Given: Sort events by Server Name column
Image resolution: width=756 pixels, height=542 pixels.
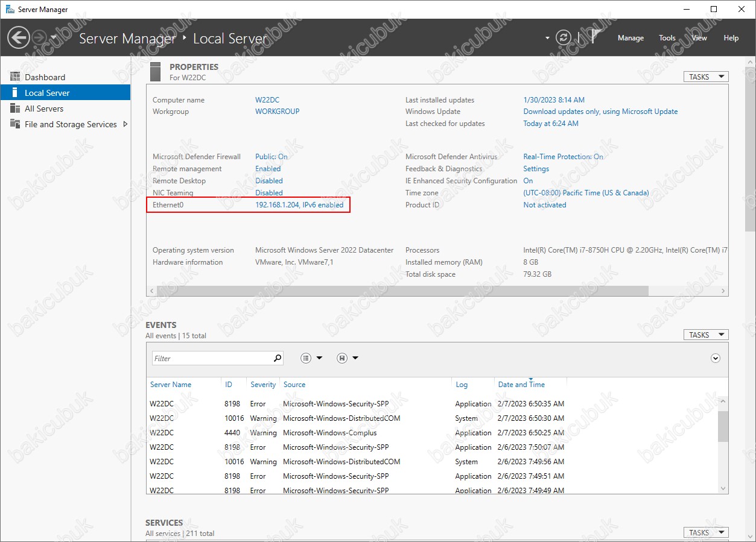Looking at the screenshot, I should 171,385.
